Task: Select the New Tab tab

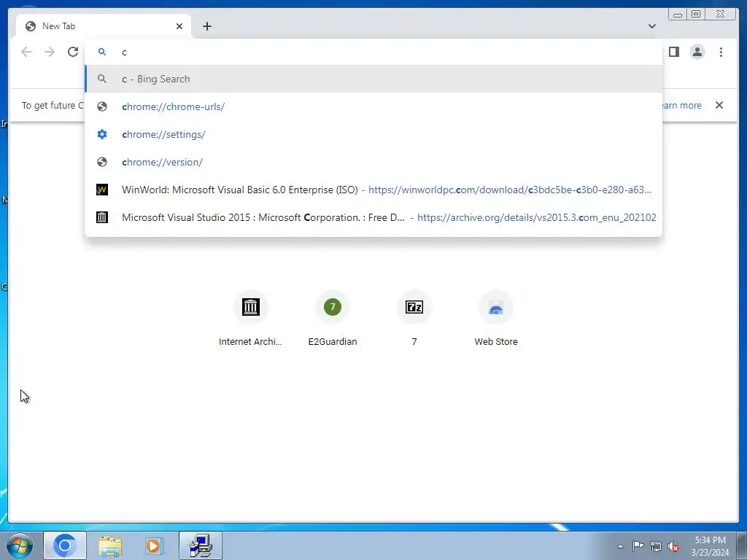Action: [104, 26]
